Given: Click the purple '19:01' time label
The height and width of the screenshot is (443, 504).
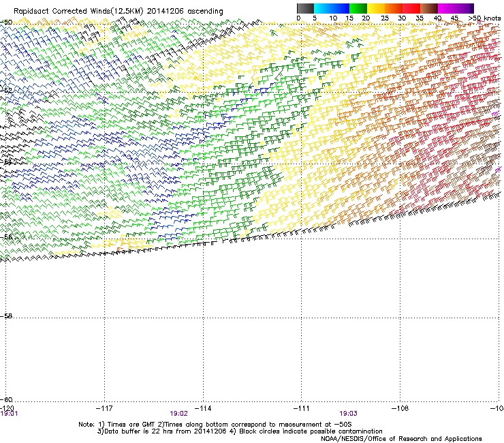Looking at the screenshot, I should pos(9,414).
